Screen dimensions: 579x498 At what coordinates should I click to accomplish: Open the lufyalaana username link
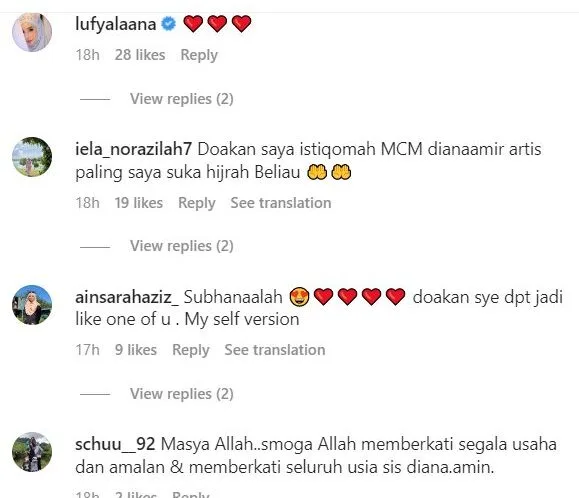(116, 24)
